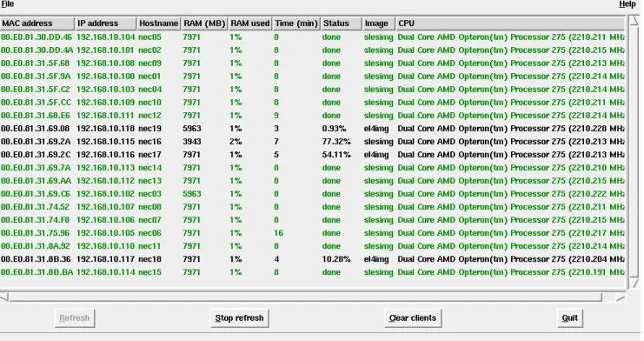Click the RAM used column header

point(250,23)
